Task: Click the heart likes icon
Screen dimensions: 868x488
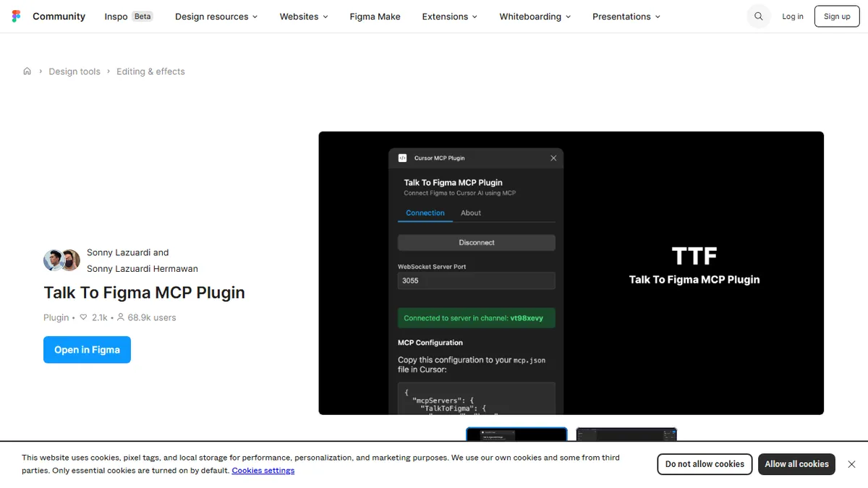Action: [x=83, y=317]
